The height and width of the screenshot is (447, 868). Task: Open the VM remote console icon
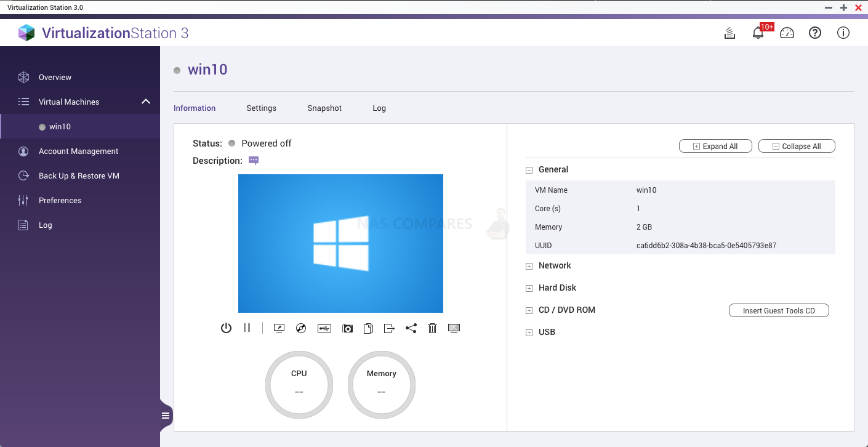(279, 328)
